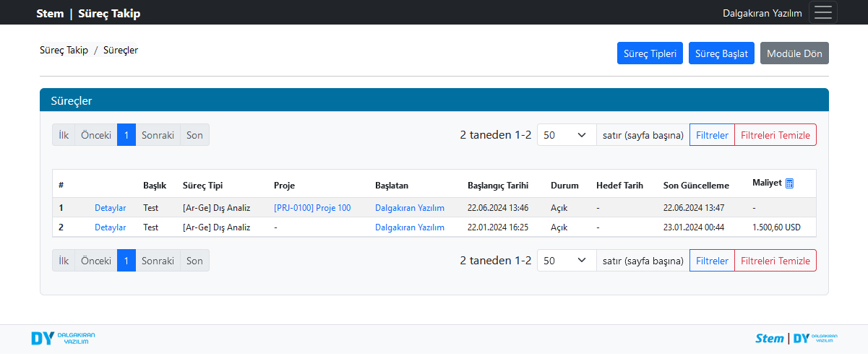Open the top rows-per-page dropdown

(x=566, y=135)
